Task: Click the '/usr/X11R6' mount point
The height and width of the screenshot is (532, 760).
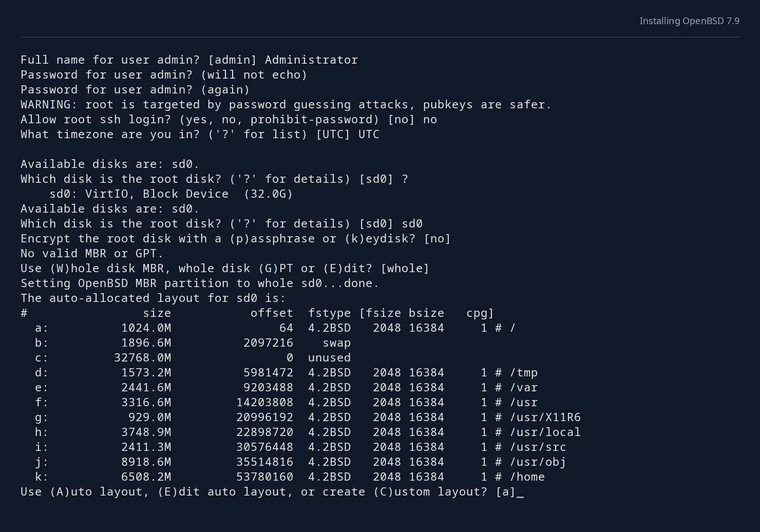Action: [545, 417]
